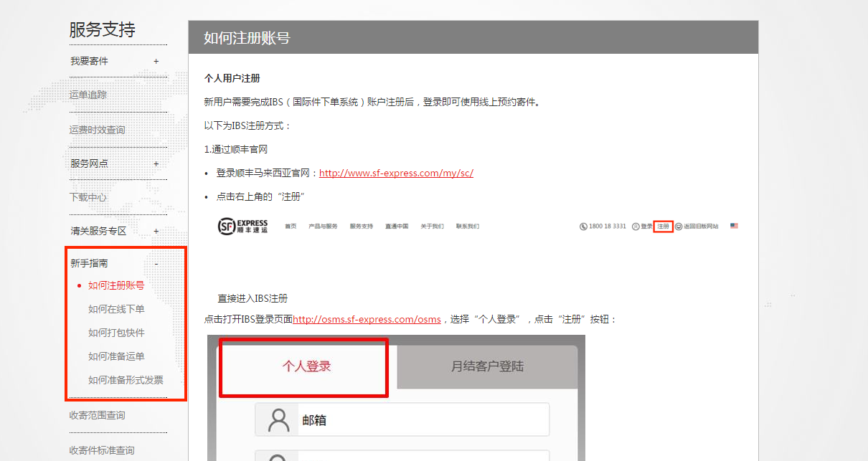Image resolution: width=868 pixels, height=461 pixels.
Task: Open 收寄件标准查询 in the sidebar
Action: (102, 450)
